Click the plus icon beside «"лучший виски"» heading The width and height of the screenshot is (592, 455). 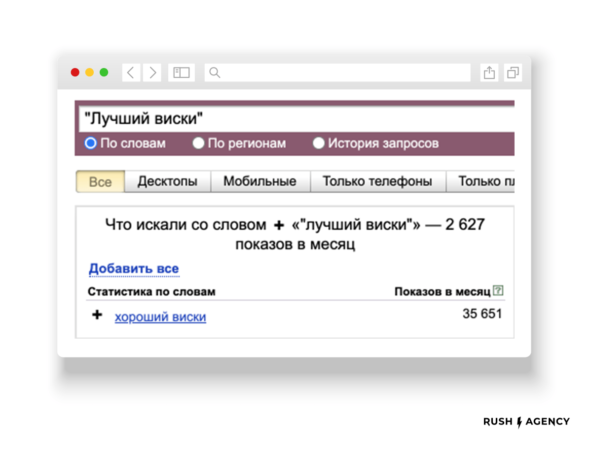(x=279, y=225)
